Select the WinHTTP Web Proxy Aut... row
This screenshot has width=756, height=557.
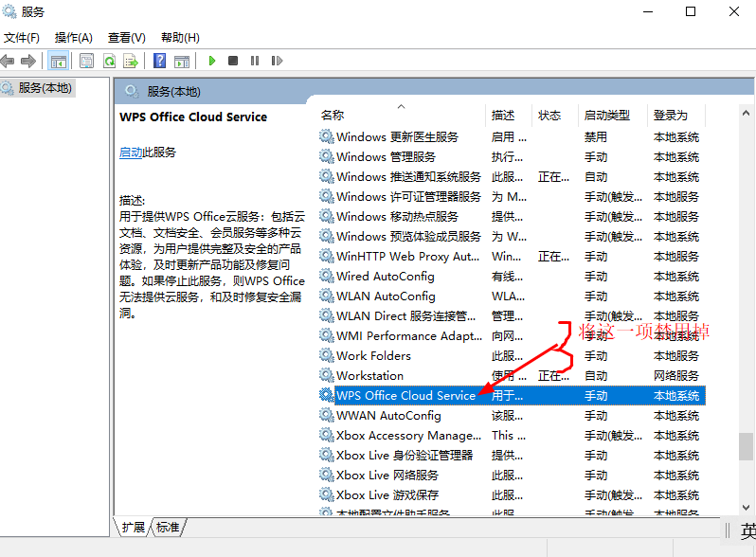click(x=512, y=257)
